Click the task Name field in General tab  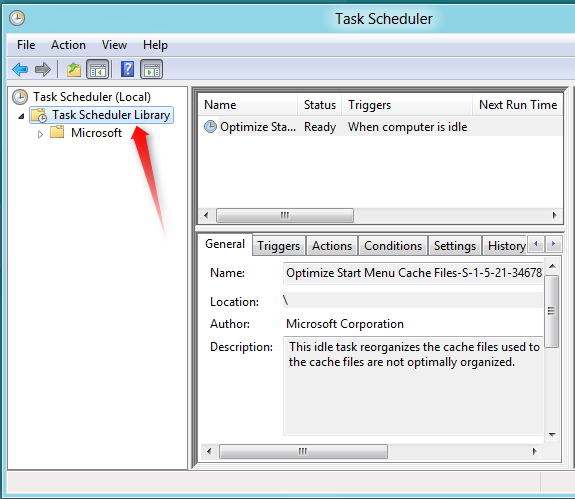pos(413,273)
